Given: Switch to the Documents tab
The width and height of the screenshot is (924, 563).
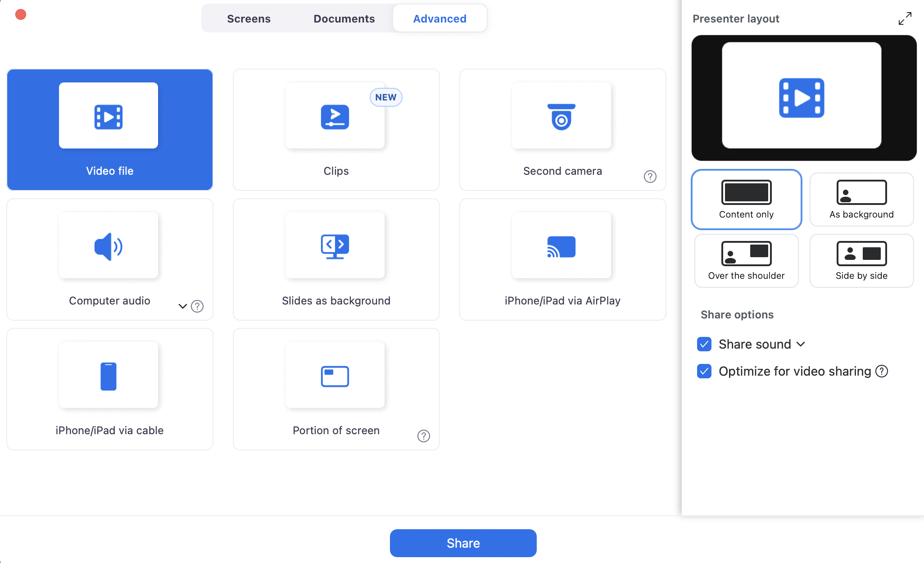Looking at the screenshot, I should 344,18.
